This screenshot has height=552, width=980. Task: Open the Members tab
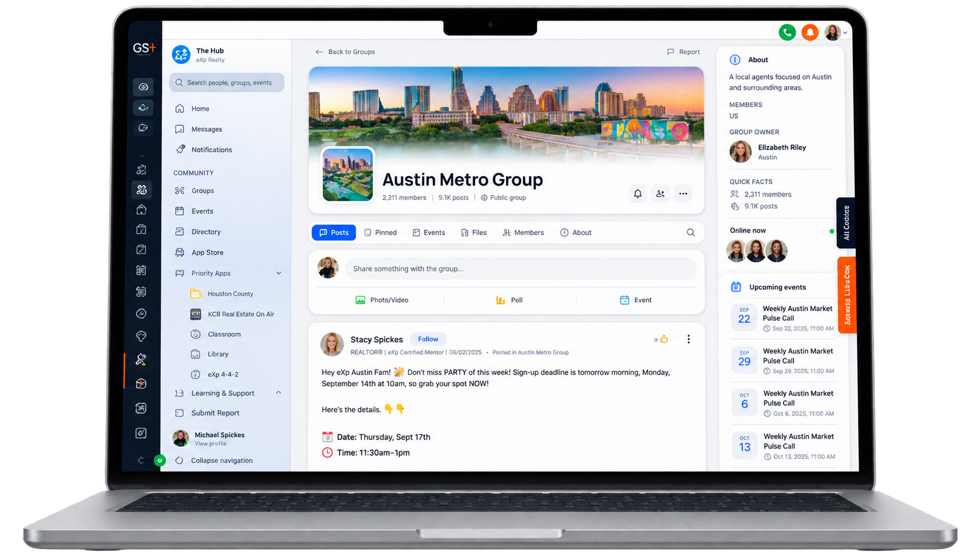pyautogui.click(x=523, y=233)
